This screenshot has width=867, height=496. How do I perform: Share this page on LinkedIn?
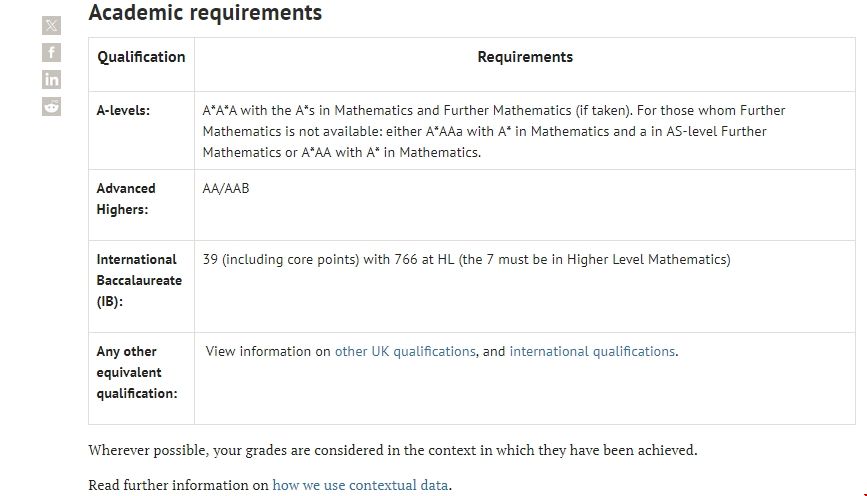tap(52, 80)
